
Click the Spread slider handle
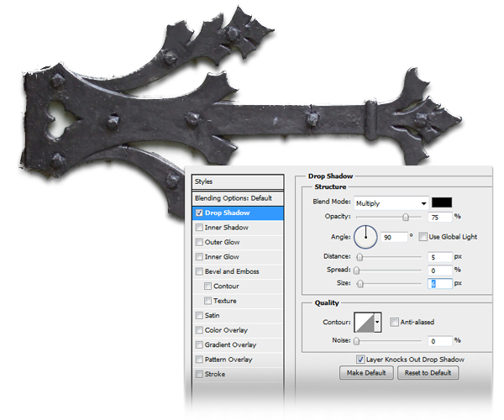(x=356, y=270)
